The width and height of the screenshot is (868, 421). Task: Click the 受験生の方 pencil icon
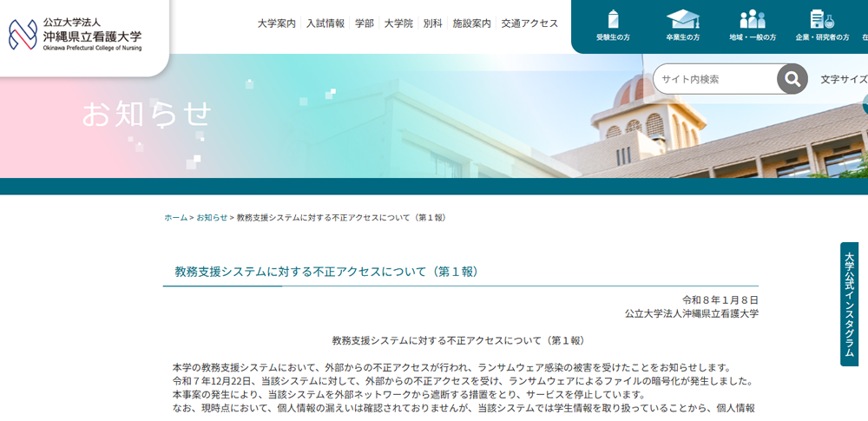613,19
